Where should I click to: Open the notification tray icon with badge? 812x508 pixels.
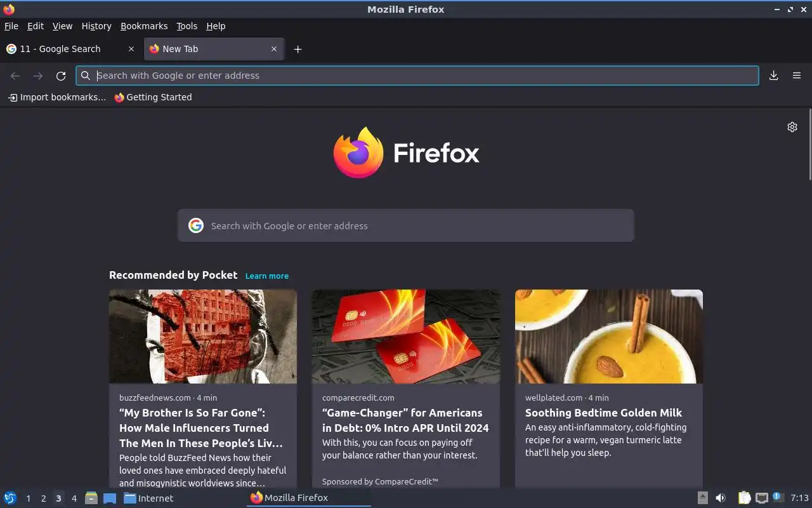point(778,498)
